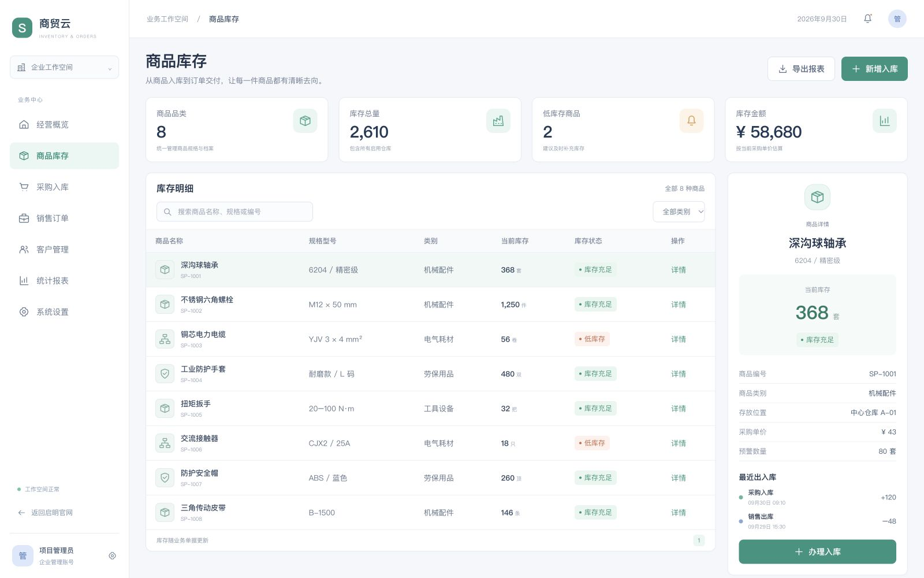Image resolution: width=924 pixels, height=578 pixels.
Task: Expand the 企业工作空间 workspace selector
Action: click(x=64, y=67)
